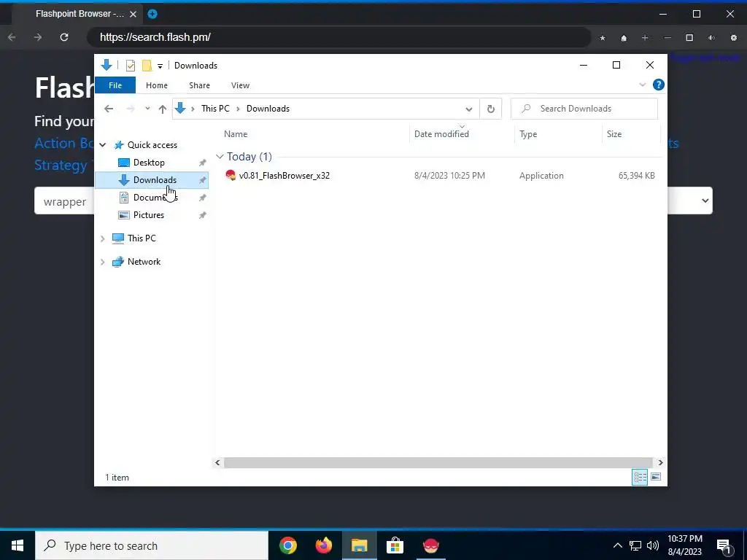The height and width of the screenshot is (560, 747).
Task: Open the Windows Start menu
Action: [x=18, y=545]
